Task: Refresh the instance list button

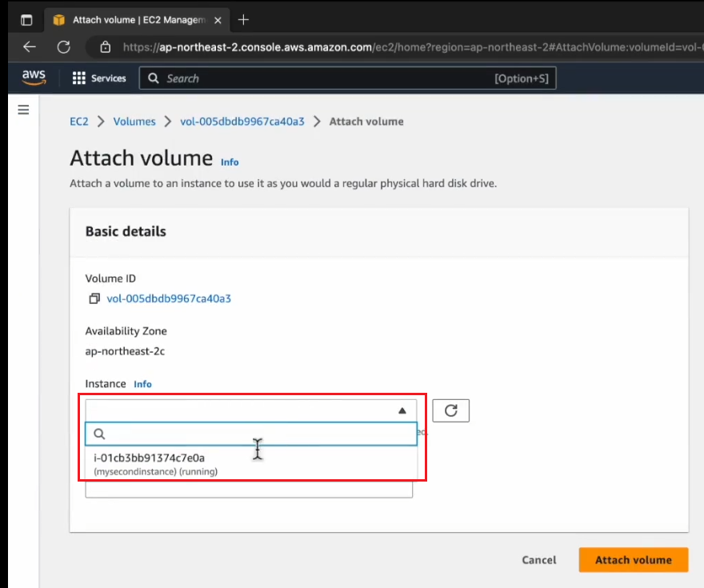Action: pyautogui.click(x=450, y=410)
